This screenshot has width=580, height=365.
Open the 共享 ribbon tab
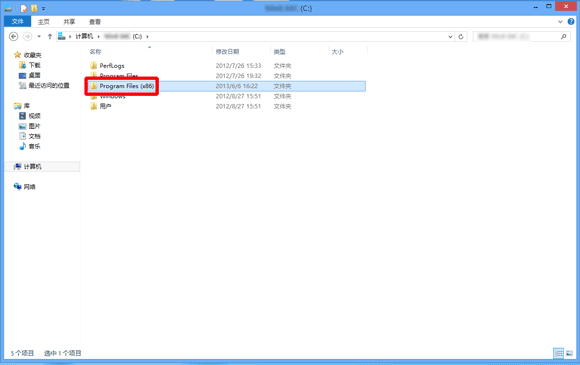tap(69, 22)
